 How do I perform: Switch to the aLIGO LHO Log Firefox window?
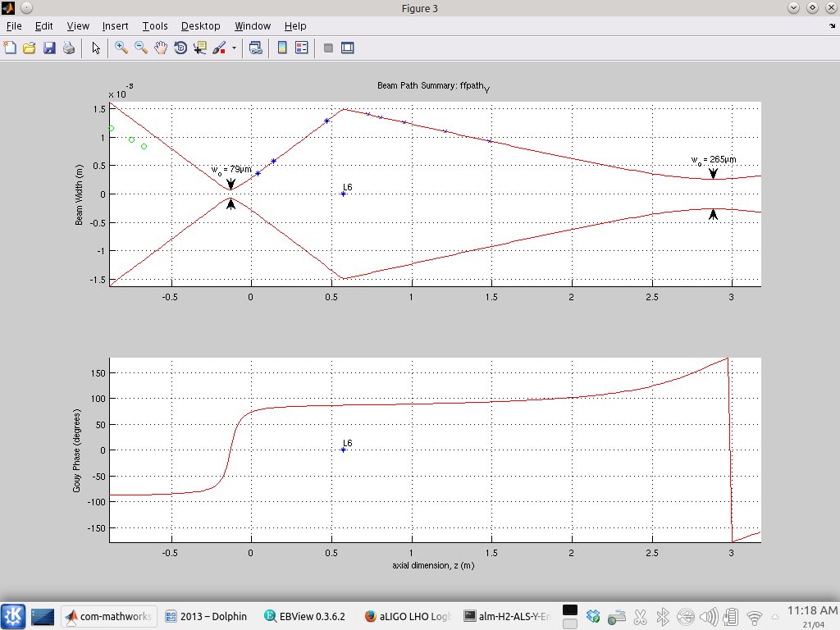click(409, 616)
